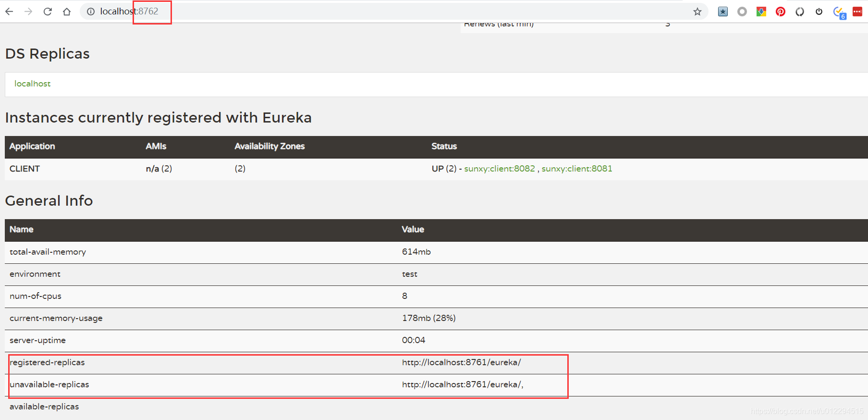The image size is (868, 420).
Task: Click the Name column header
Action: click(22, 229)
